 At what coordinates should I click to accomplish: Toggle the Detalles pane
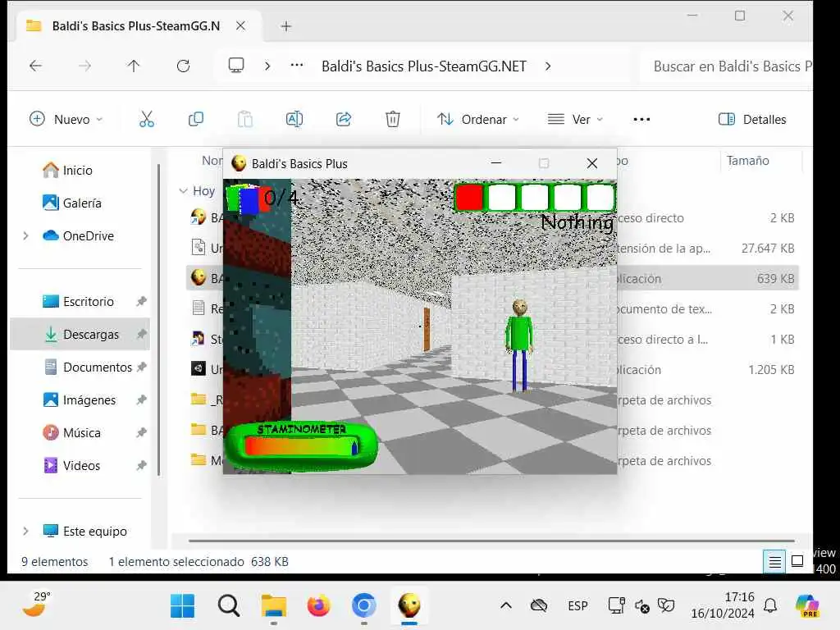(x=752, y=119)
